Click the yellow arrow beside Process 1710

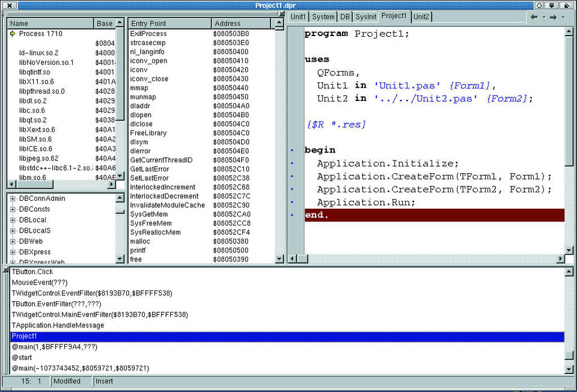13,34
